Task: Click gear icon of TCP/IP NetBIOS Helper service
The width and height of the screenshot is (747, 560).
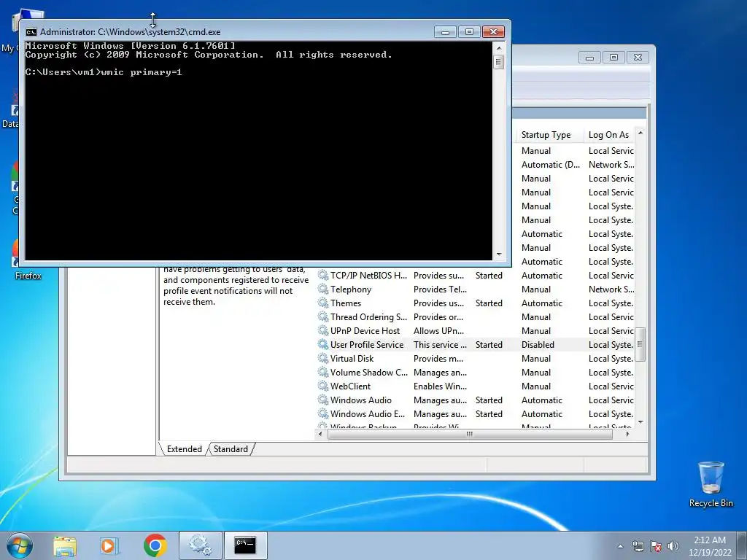Action: [x=323, y=275]
